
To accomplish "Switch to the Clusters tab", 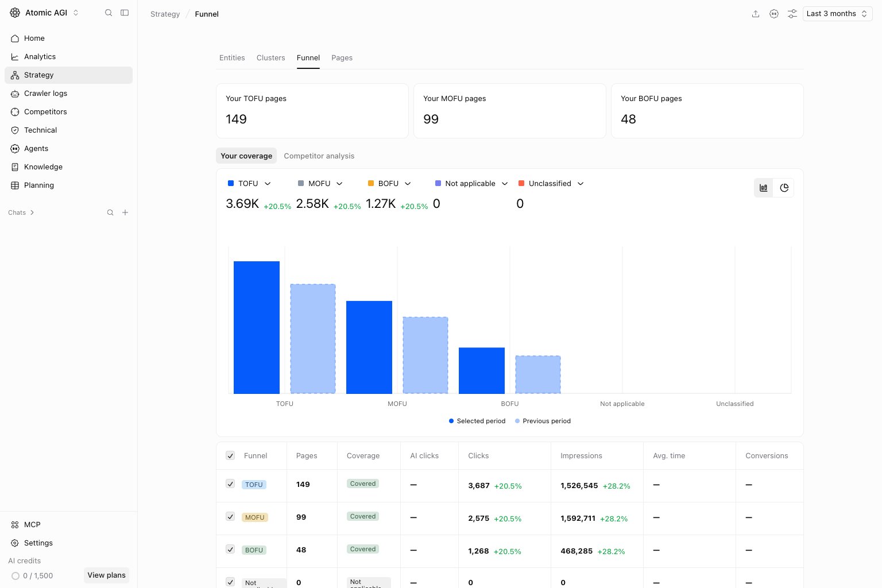I will tap(271, 58).
